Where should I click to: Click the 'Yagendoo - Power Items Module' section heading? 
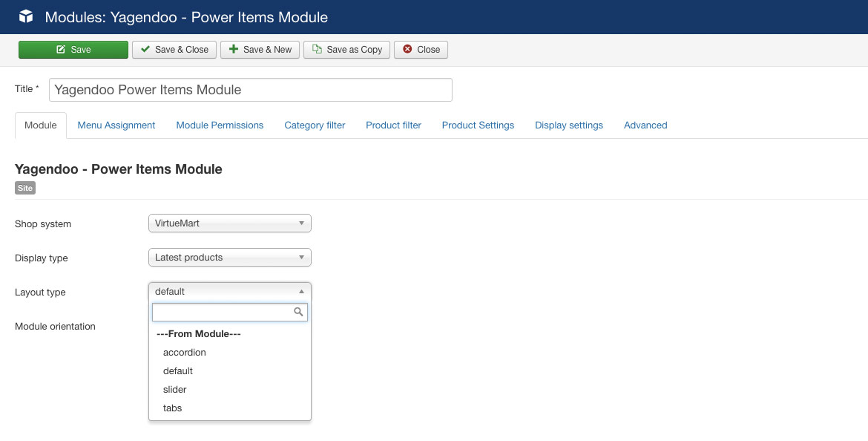tap(119, 169)
